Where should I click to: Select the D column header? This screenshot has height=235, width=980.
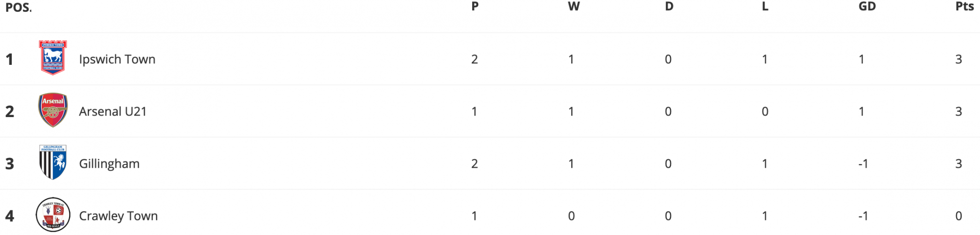tap(669, 7)
